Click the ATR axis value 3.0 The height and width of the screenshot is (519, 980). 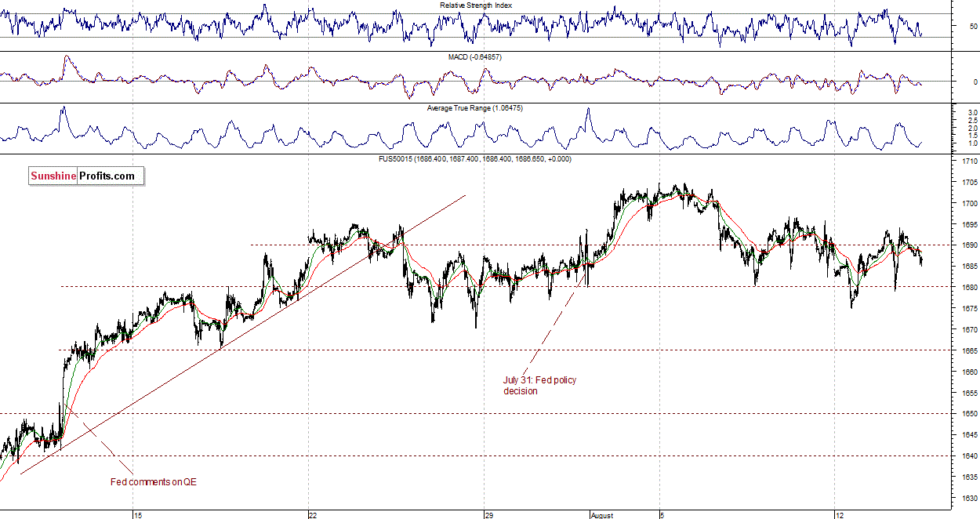pyautogui.click(x=972, y=113)
